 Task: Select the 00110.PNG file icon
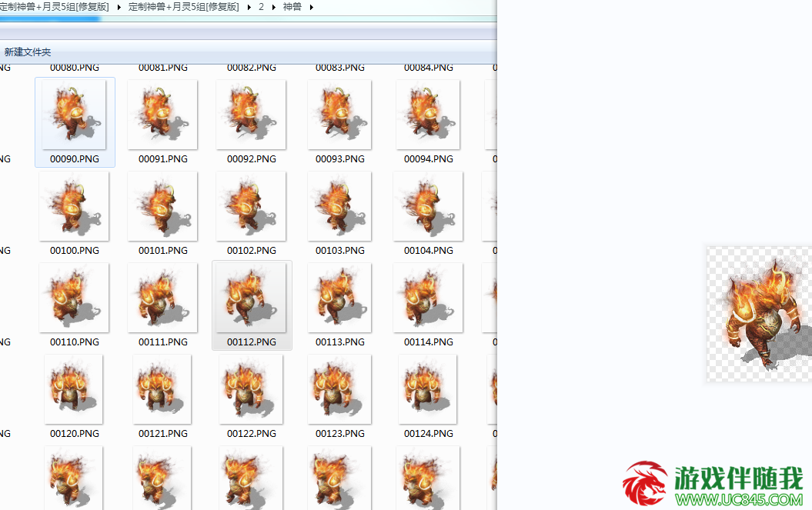tap(74, 298)
